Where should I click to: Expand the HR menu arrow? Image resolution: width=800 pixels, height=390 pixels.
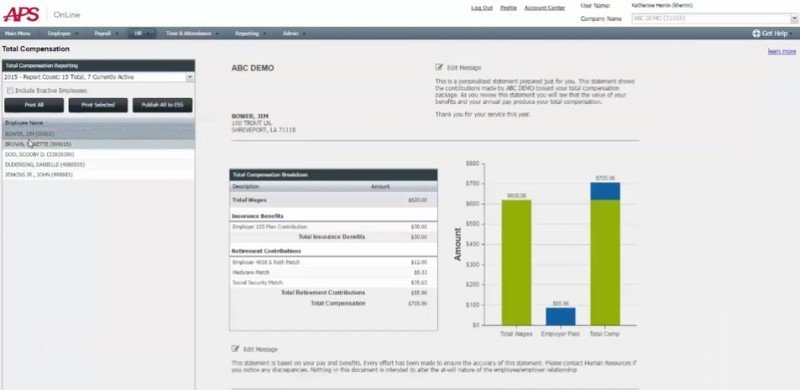coord(148,34)
